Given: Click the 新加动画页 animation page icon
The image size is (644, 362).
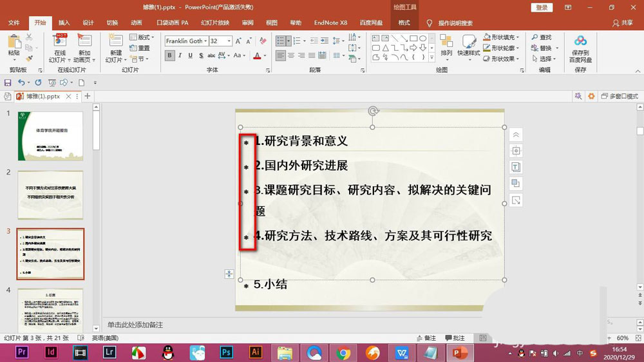Looking at the screenshot, I should click(x=84, y=41).
